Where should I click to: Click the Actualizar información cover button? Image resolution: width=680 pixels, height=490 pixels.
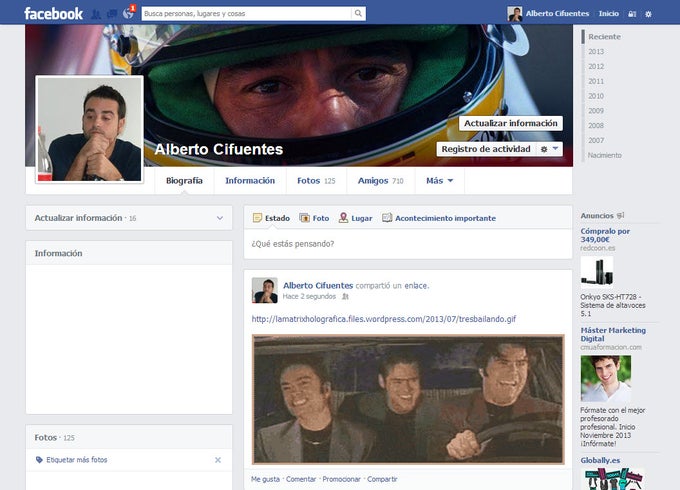(x=511, y=123)
